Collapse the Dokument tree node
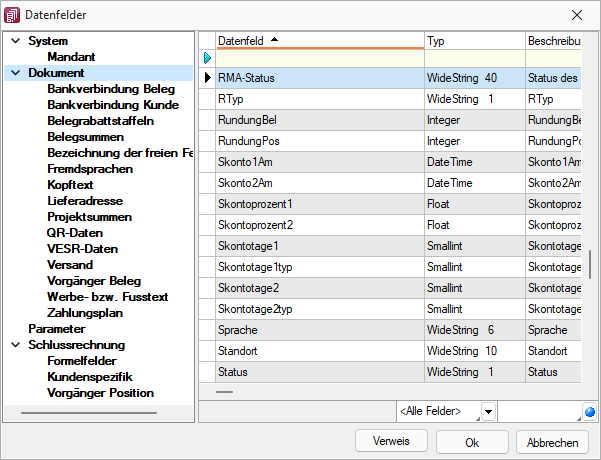 16,73
